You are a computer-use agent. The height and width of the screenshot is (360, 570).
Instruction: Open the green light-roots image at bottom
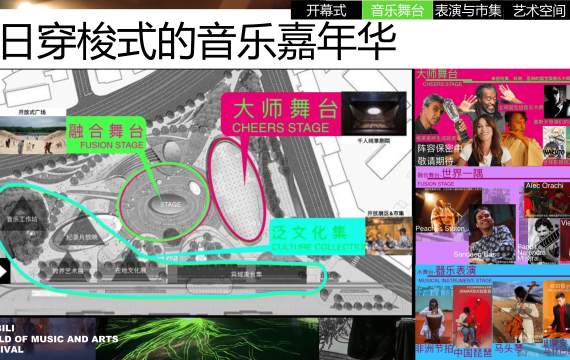click(x=207, y=339)
